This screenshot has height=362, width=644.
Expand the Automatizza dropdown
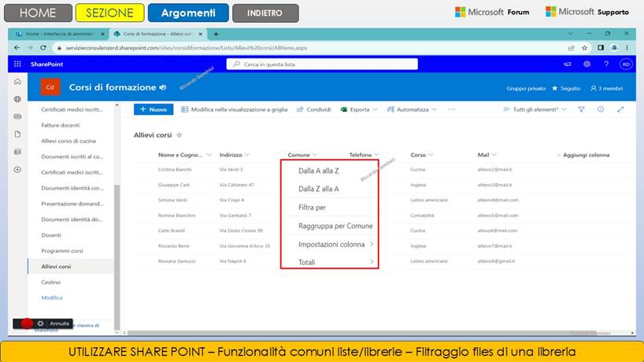434,109
